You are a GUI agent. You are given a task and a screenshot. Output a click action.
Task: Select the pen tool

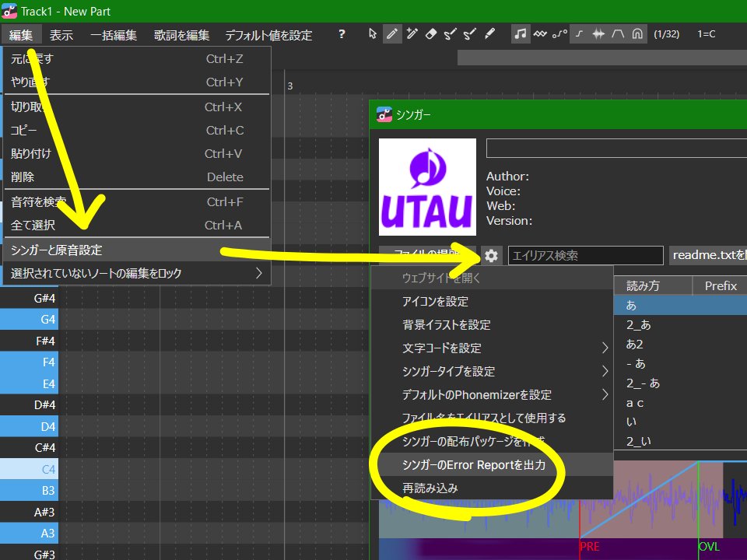(391, 34)
